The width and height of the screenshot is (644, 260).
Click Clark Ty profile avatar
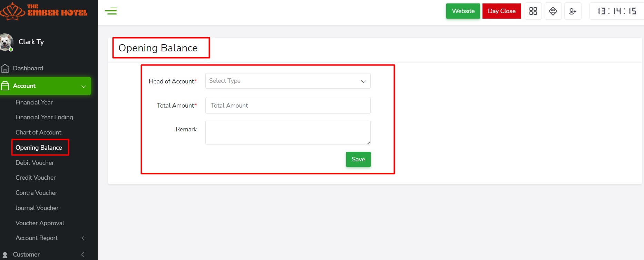6,42
